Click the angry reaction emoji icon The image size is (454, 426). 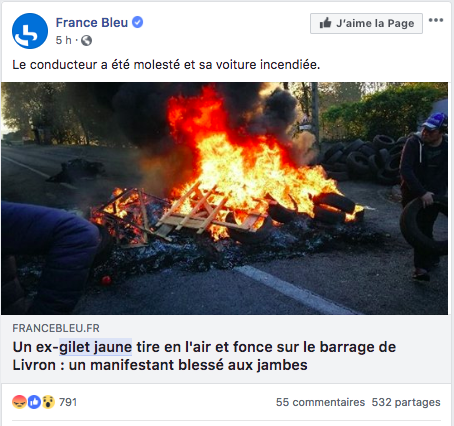19,402
